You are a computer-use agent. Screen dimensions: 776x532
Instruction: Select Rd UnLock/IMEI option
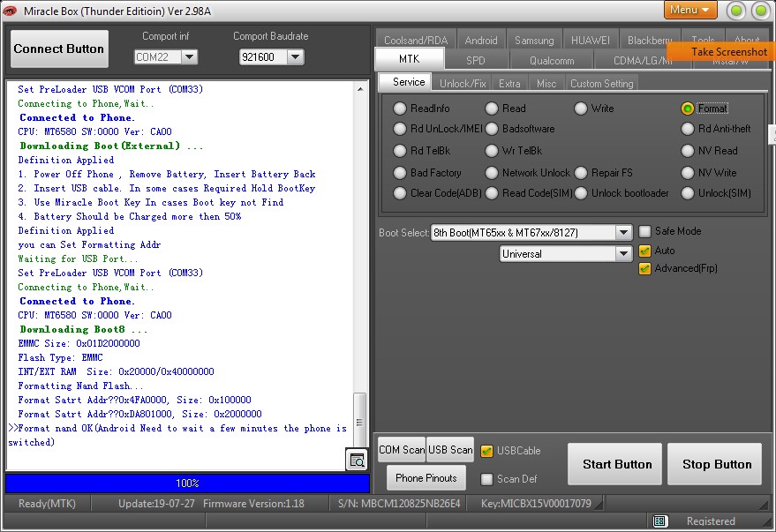coord(399,129)
